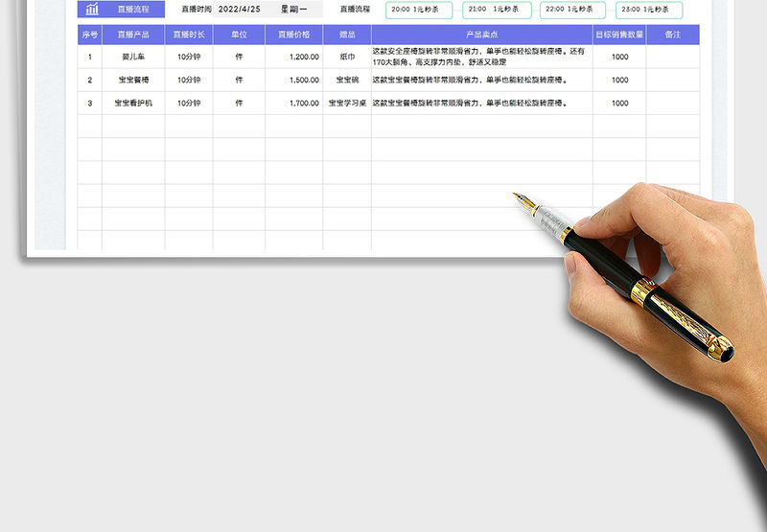Select the 星期一 weekday cell
The width and height of the screenshot is (767, 532).
[x=294, y=10]
